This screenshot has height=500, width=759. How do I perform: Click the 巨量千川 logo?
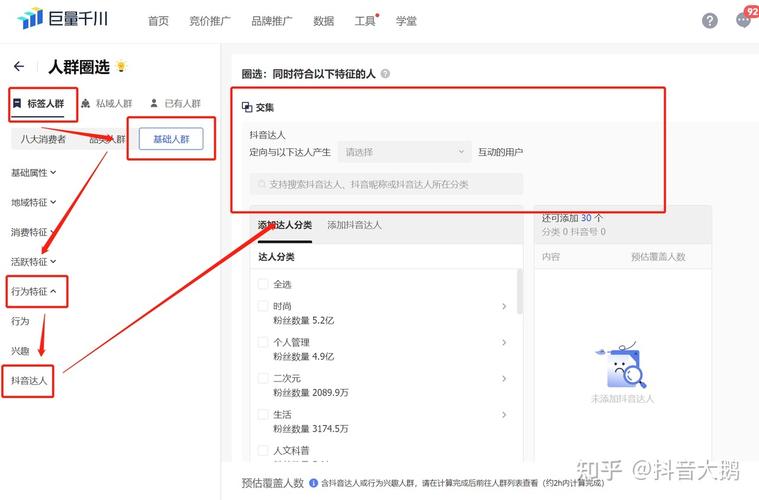pos(62,18)
